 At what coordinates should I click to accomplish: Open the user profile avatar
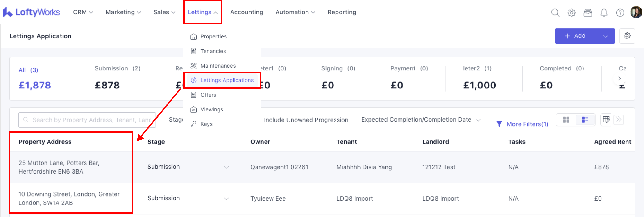[x=636, y=12]
